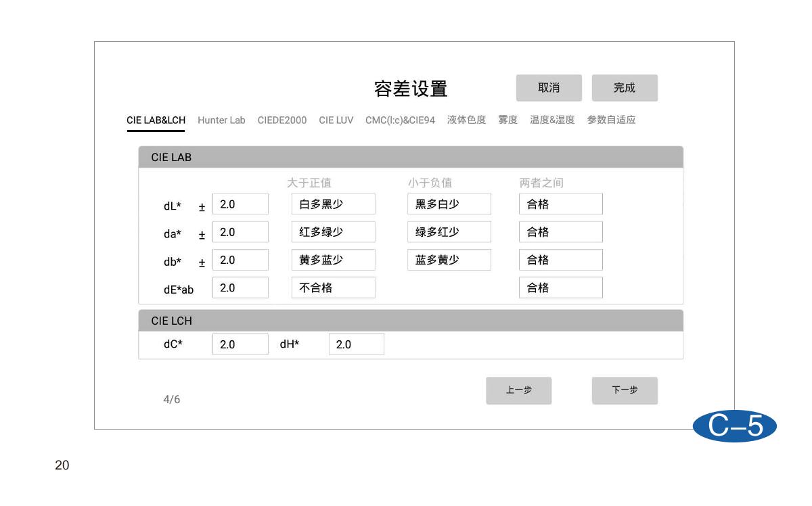Edit the dE*ab tolerance value field
812x506 pixels.
pyautogui.click(x=240, y=287)
